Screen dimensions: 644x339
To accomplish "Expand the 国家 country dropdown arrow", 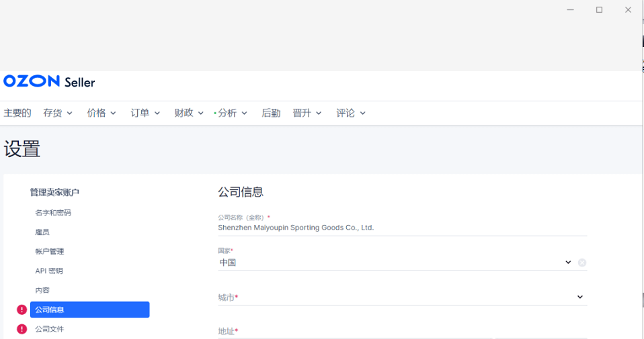I will coord(568,262).
